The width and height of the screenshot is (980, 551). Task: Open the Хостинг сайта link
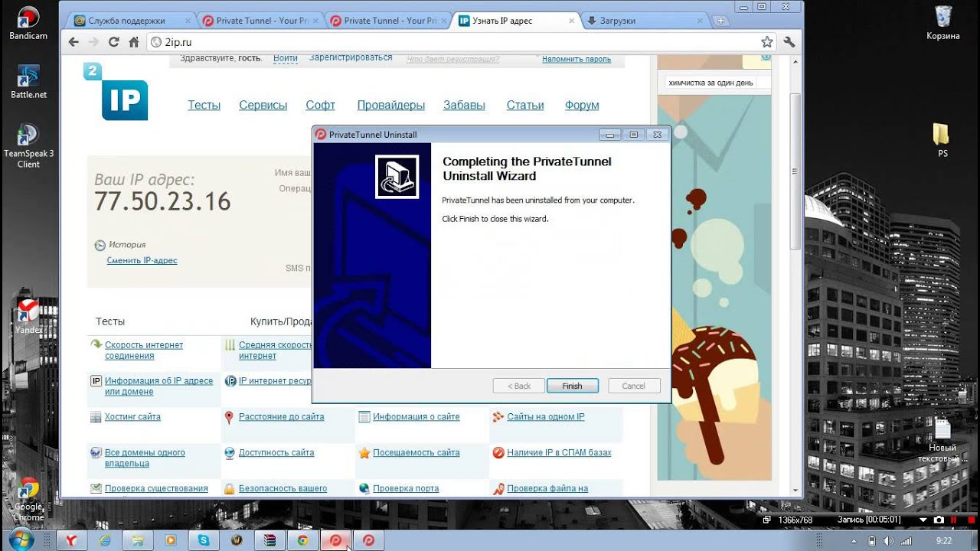tap(132, 417)
